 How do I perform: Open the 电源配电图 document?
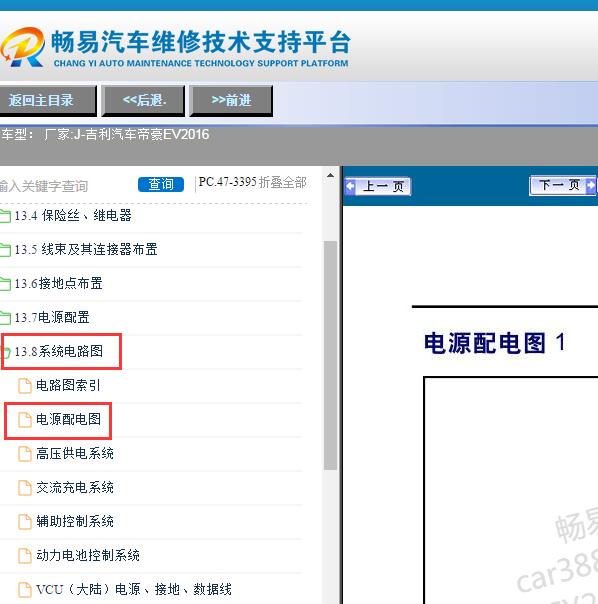[68, 419]
